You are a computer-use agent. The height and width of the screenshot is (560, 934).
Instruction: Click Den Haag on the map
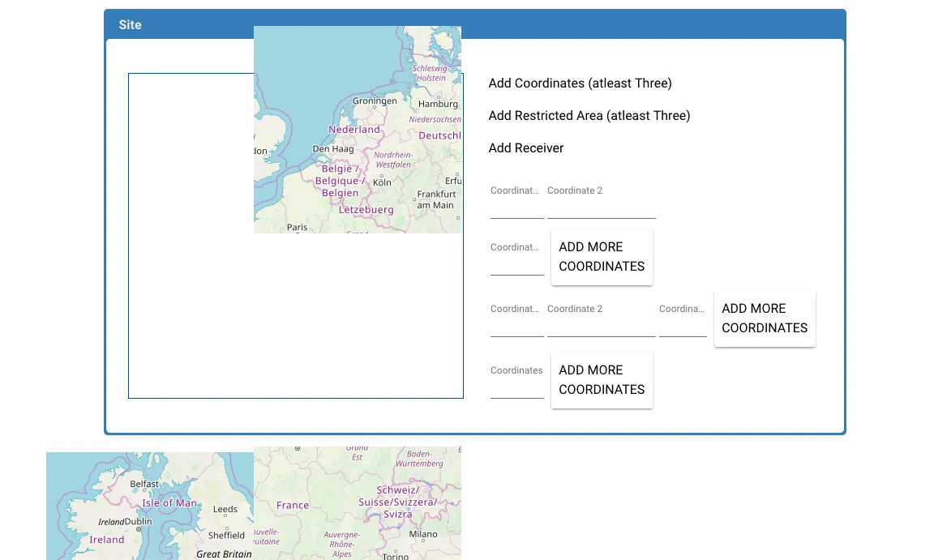(333, 149)
